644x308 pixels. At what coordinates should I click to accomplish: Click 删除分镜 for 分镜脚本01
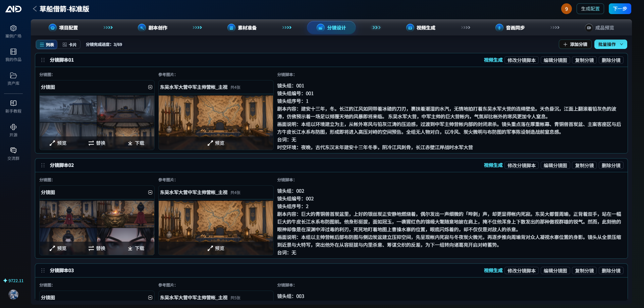point(611,60)
